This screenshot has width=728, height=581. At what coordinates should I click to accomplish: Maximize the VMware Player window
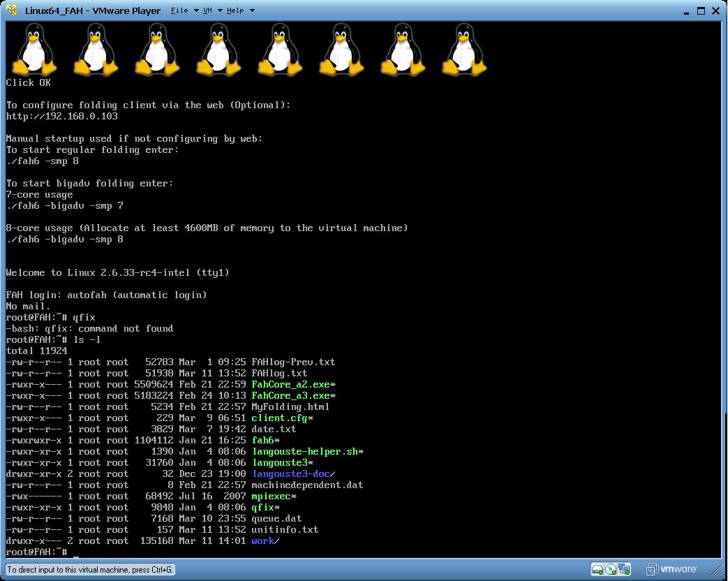(701, 10)
